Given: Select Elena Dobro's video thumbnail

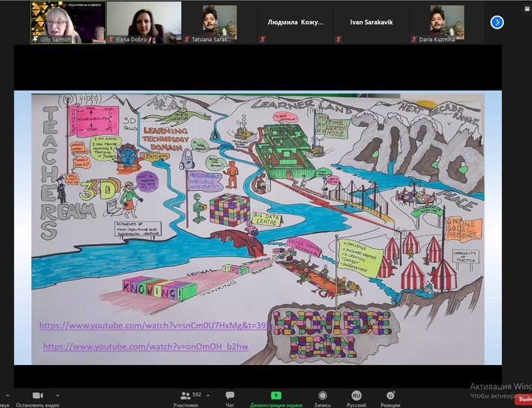Looking at the screenshot, I should (x=144, y=22).
